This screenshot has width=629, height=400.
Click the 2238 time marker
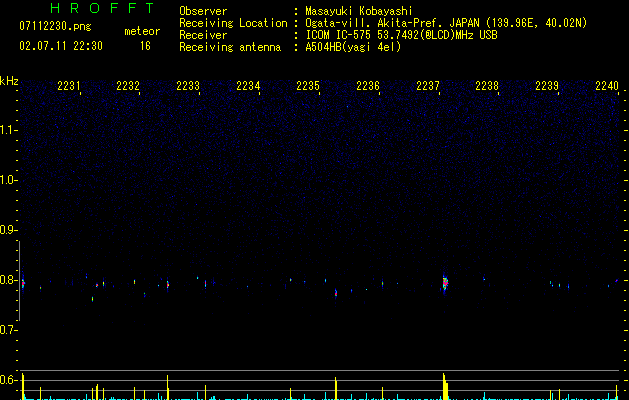(x=487, y=86)
